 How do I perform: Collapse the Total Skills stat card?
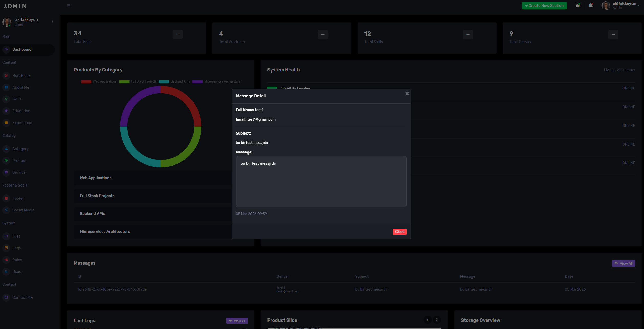click(x=468, y=34)
